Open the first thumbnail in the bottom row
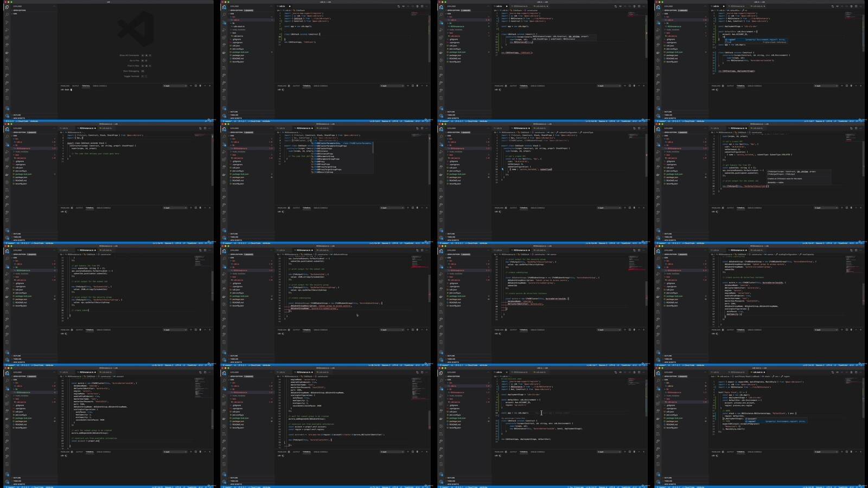The height and width of the screenshot is (488, 868). tap(108, 427)
